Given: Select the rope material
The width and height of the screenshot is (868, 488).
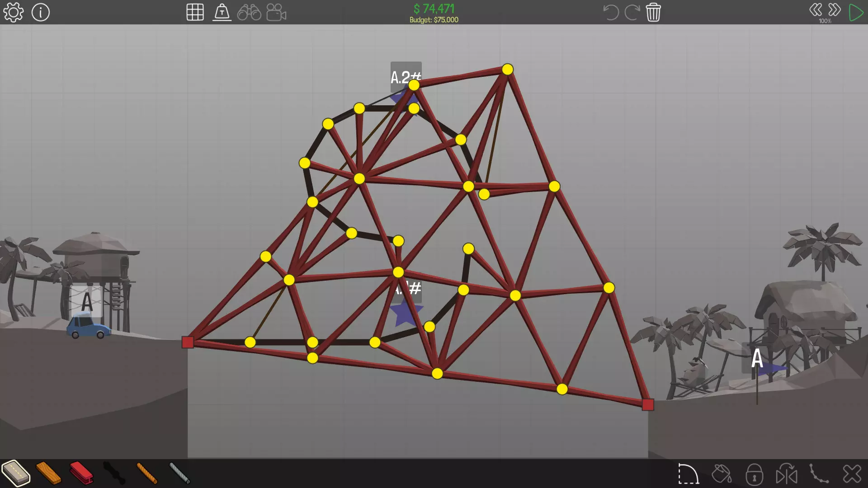Looking at the screenshot, I should point(147,473).
